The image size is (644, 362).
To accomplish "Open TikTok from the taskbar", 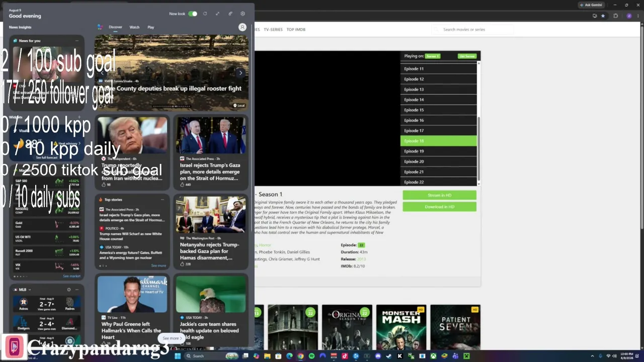I will [345, 356].
